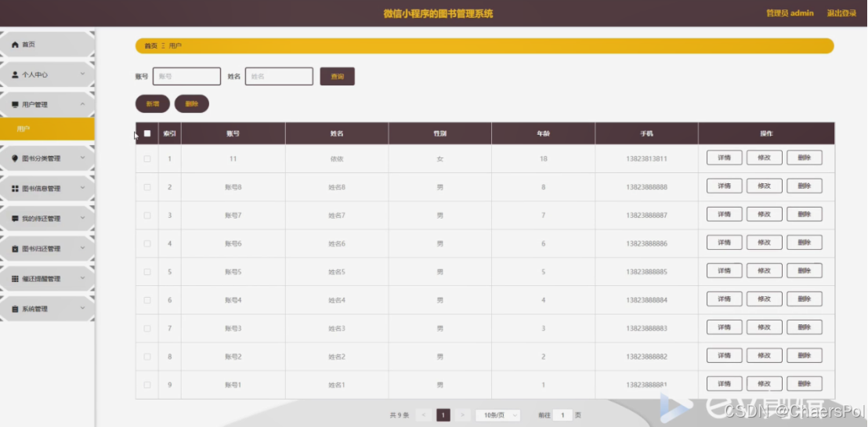Check the row for 账号1
The image size is (868, 427).
coord(147,385)
